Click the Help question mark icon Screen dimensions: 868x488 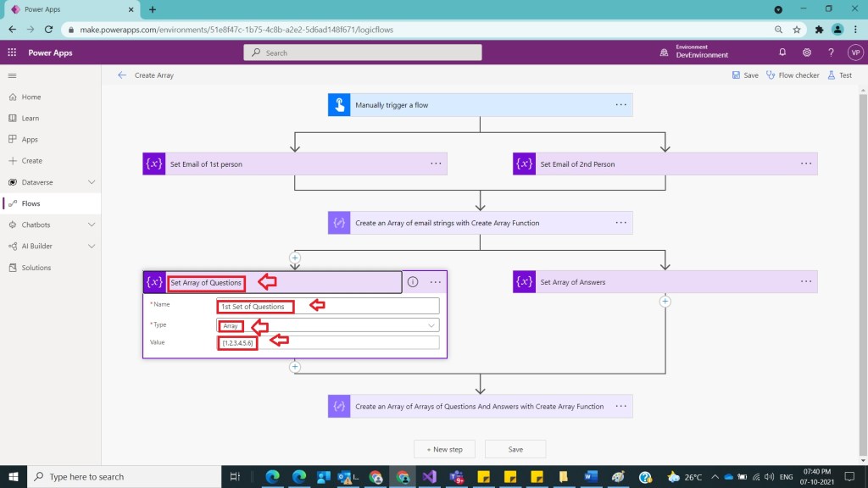point(831,52)
